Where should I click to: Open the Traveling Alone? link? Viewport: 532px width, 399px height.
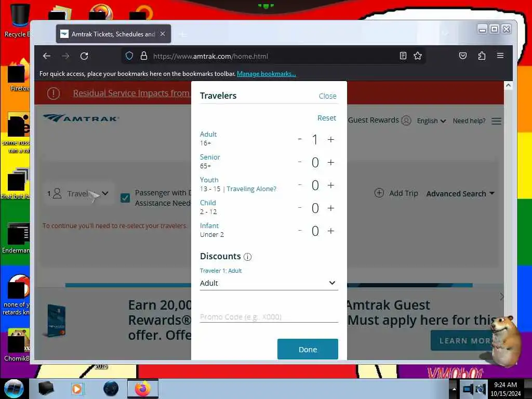coord(251,189)
